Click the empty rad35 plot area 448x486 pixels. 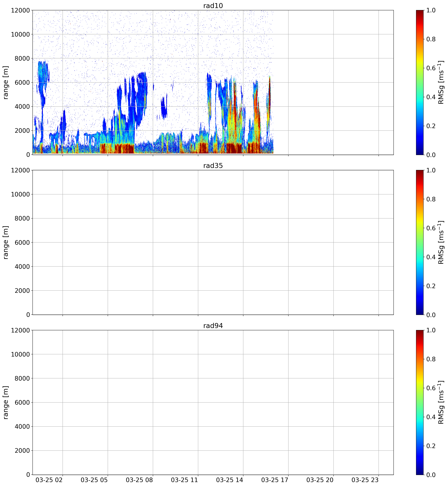[x=213, y=242]
